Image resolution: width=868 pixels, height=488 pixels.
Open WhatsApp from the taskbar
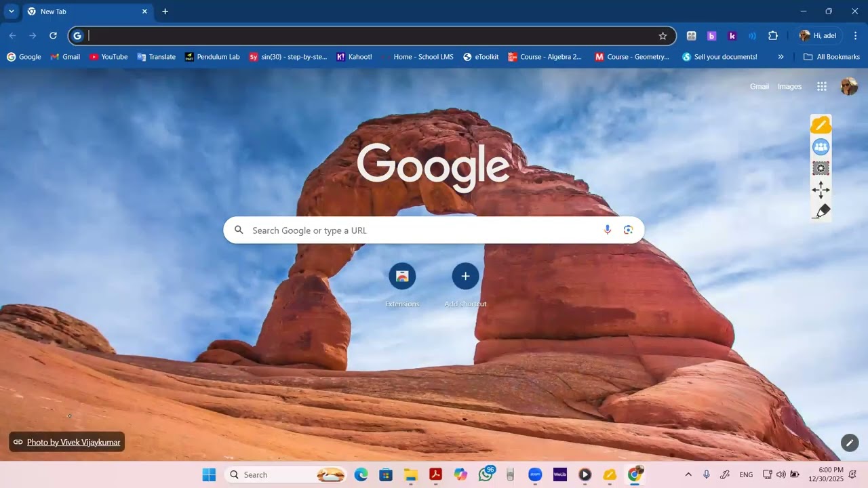click(x=486, y=474)
